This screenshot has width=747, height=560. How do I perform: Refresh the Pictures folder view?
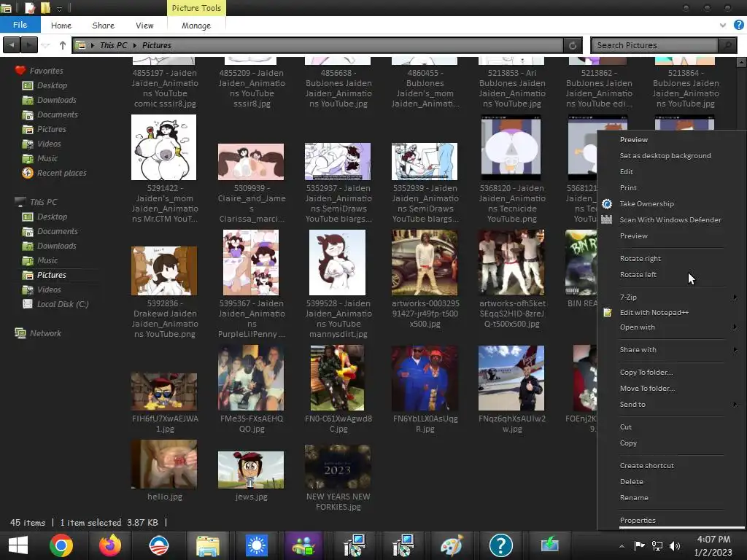[x=573, y=45]
